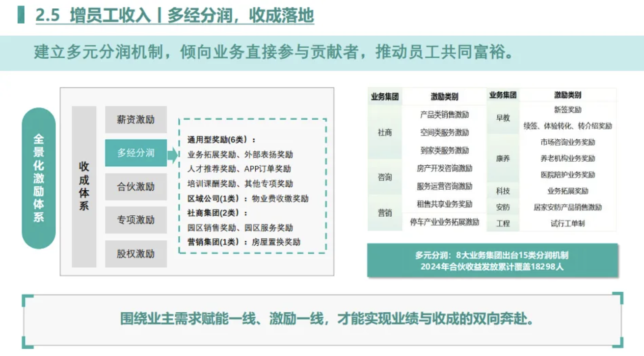This screenshot has height=356, width=644.
Task: Select the 薪资激励 box
Action: pos(136,120)
